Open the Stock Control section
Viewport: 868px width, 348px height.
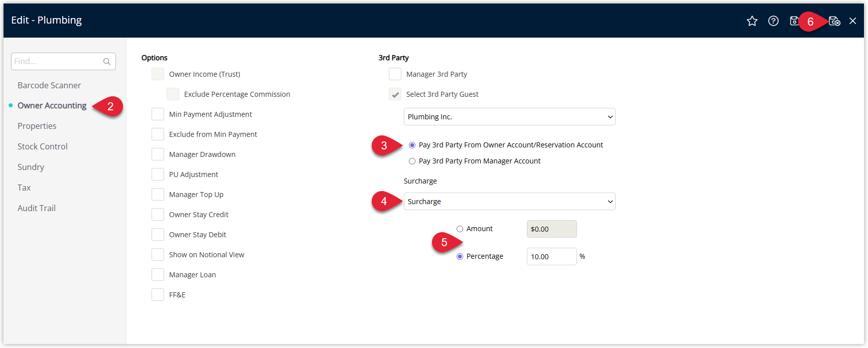pyautogui.click(x=43, y=146)
